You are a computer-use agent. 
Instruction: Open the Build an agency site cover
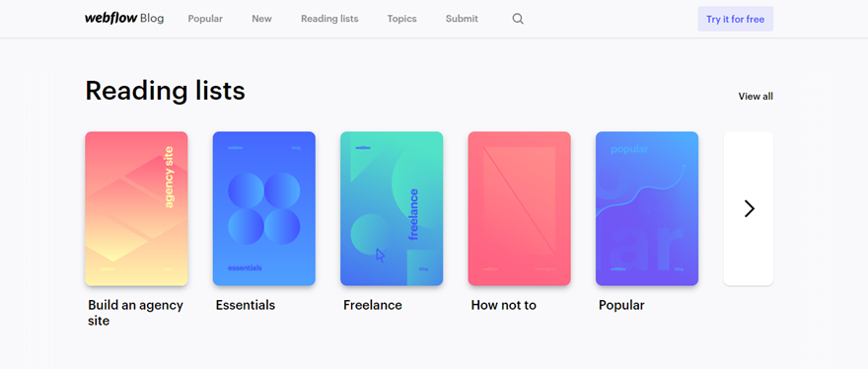point(136,208)
